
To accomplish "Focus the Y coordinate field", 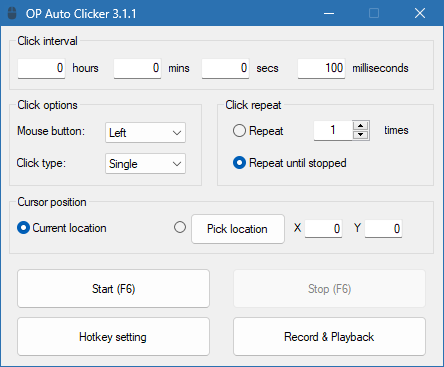I will tap(383, 229).
